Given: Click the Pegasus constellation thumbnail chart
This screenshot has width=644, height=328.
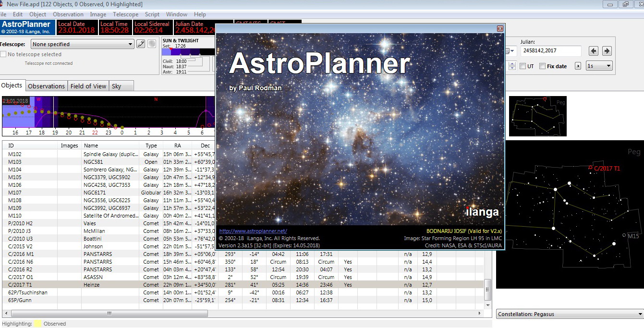Looking at the screenshot, I should 538,116.
